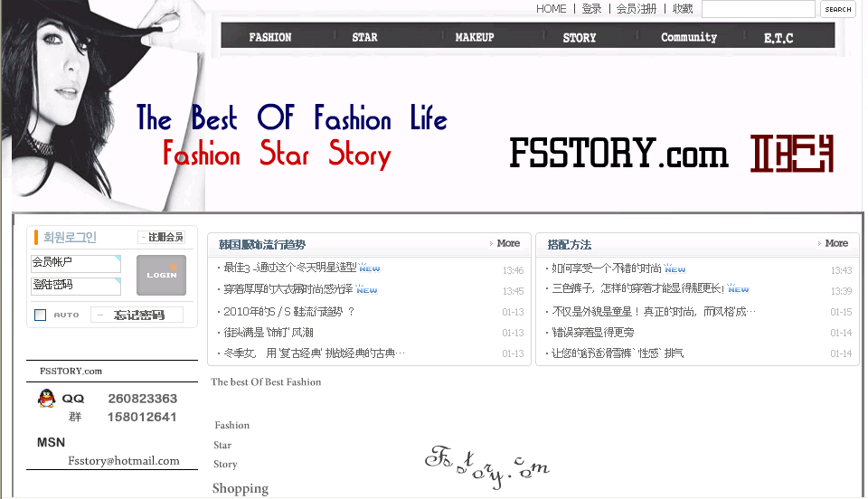
Task: Click the 회원로그인 heading
Action: 70,238
